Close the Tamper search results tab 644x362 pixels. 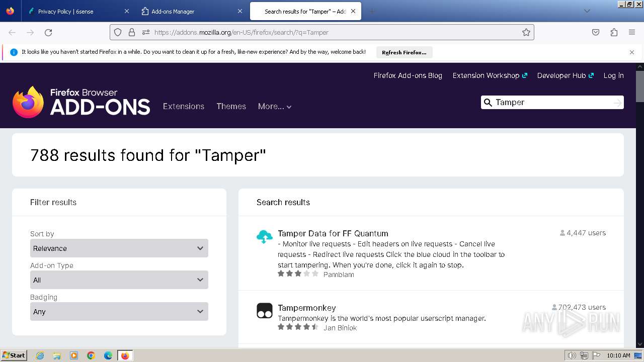[353, 11]
